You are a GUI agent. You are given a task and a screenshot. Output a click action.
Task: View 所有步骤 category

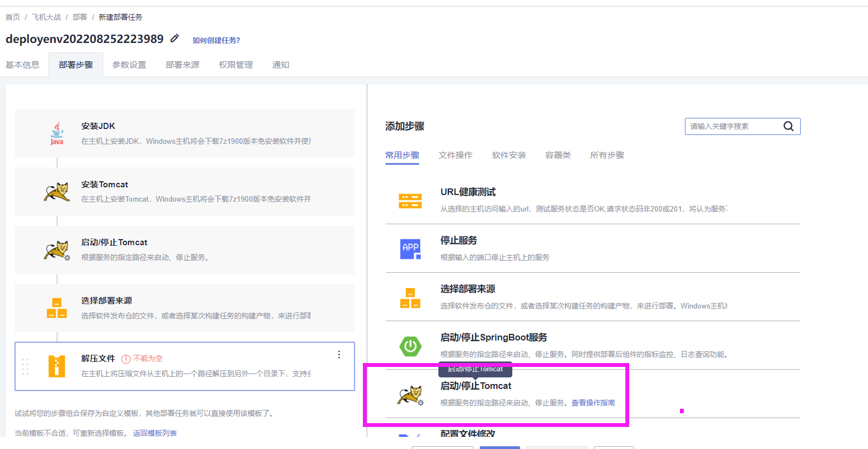coord(607,155)
